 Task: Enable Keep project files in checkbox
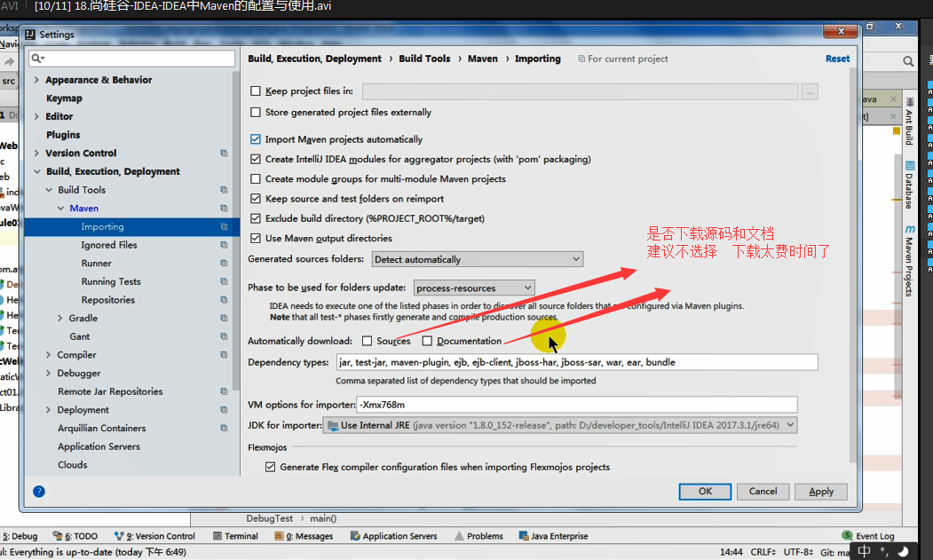coord(256,91)
